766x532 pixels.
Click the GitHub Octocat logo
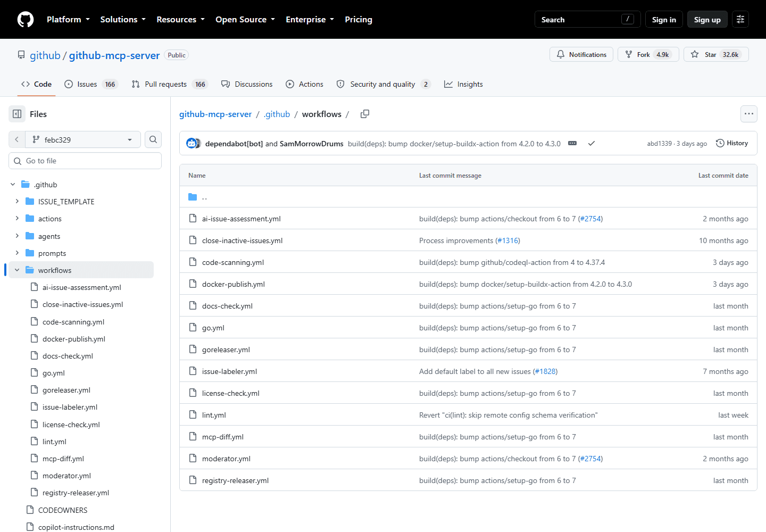(x=26, y=20)
